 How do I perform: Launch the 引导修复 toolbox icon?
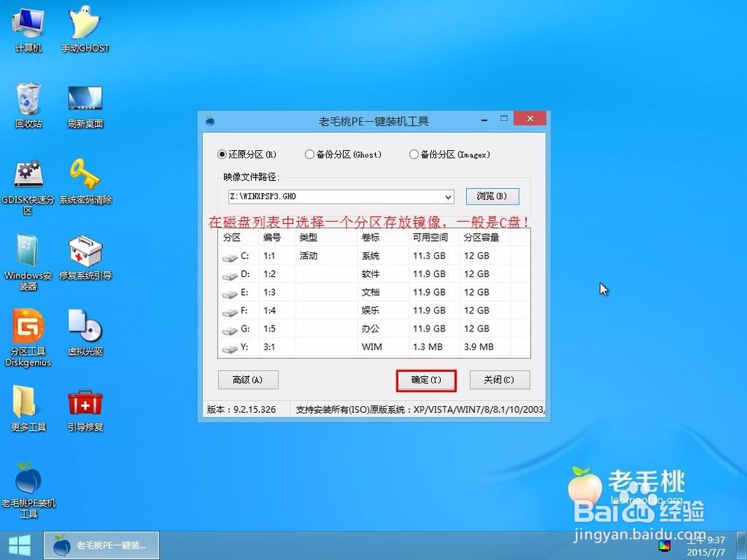(x=85, y=411)
